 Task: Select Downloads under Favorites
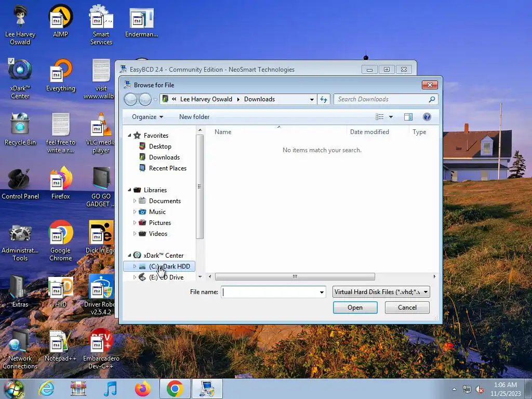pyautogui.click(x=164, y=157)
